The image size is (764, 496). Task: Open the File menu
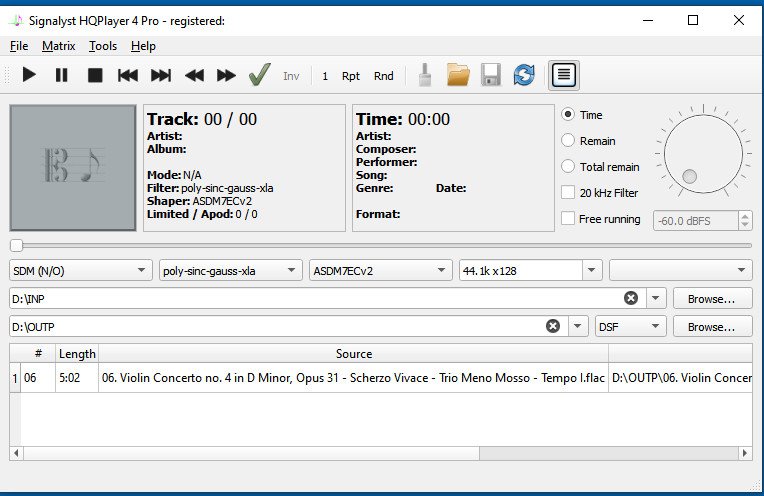tap(19, 46)
